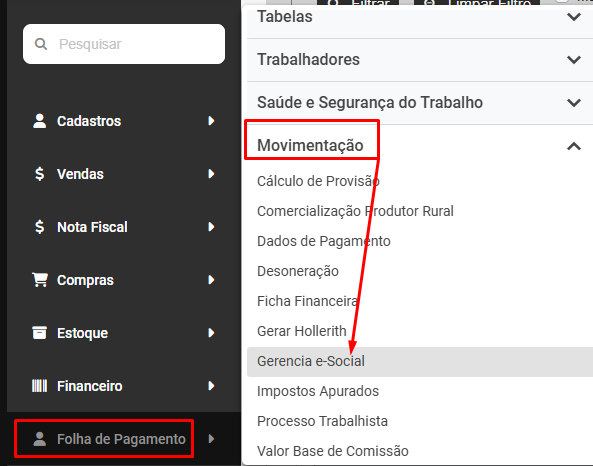Open Gerar Hollerith entry
Viewport: 593px width, 466px height.
(x=301, y=331)
